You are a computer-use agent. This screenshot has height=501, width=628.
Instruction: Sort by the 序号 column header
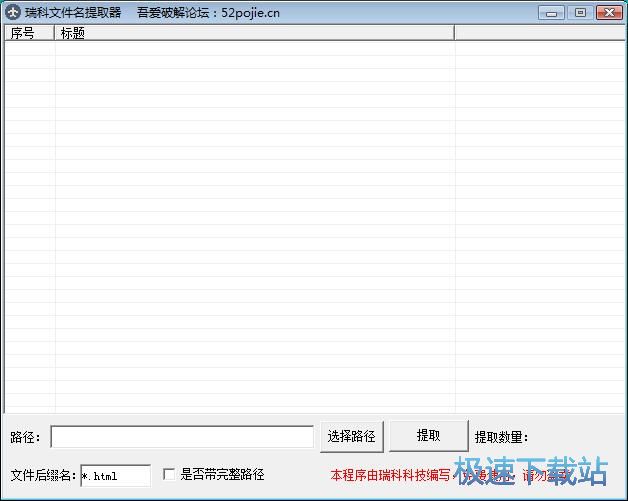pos(29,33)
